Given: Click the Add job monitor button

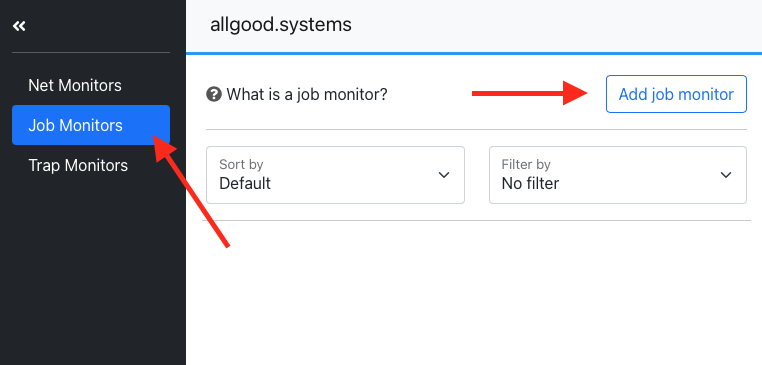Looking at the screenshot, I should click(676, 94).
